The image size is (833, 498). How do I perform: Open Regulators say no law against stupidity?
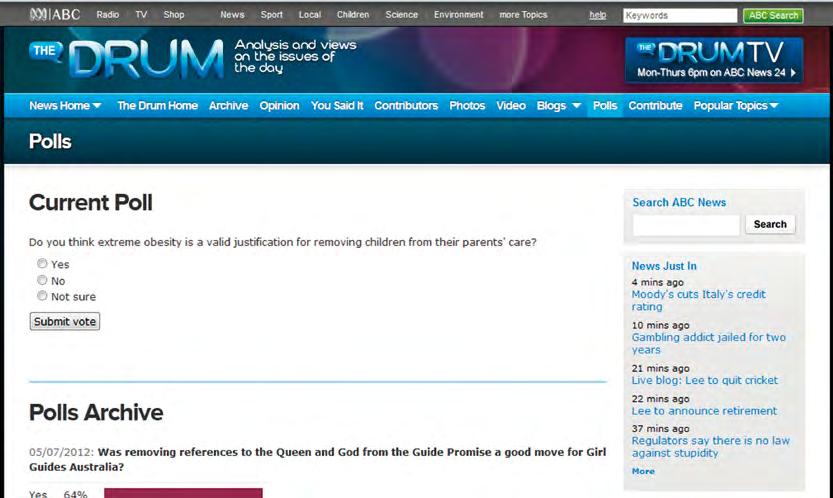(x=710, y=446)
